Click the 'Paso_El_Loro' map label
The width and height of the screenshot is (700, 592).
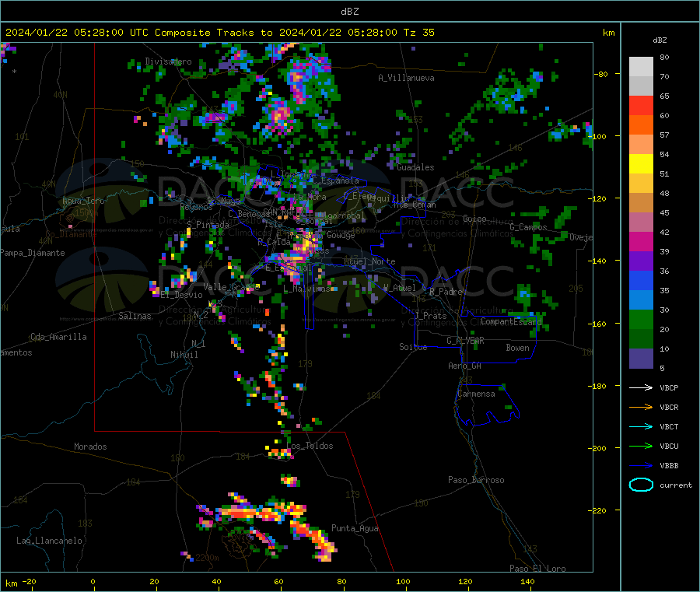[537, 569]
